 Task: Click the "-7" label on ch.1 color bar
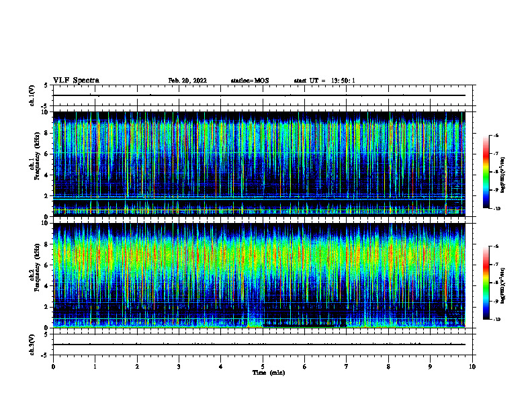tap(496, 154)
